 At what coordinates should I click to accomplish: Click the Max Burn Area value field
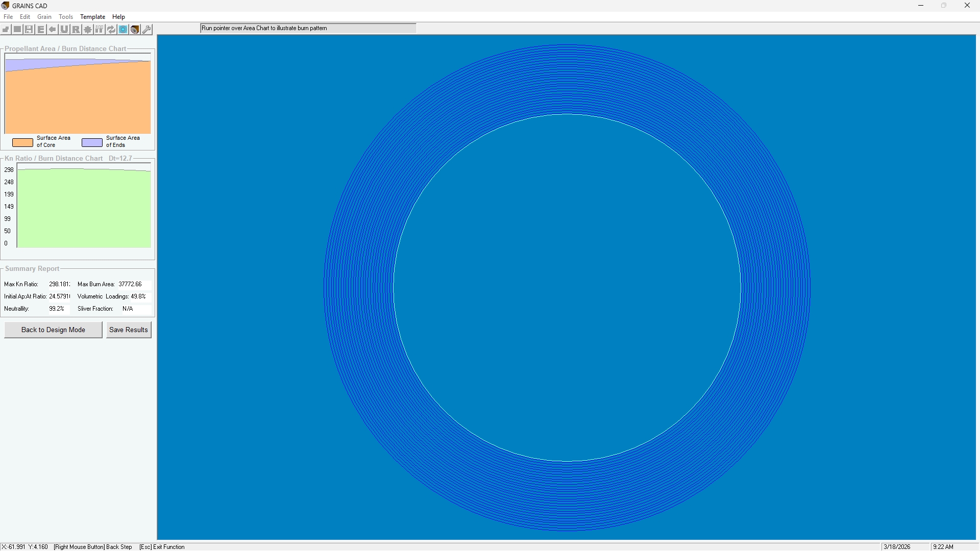point(134,284)
